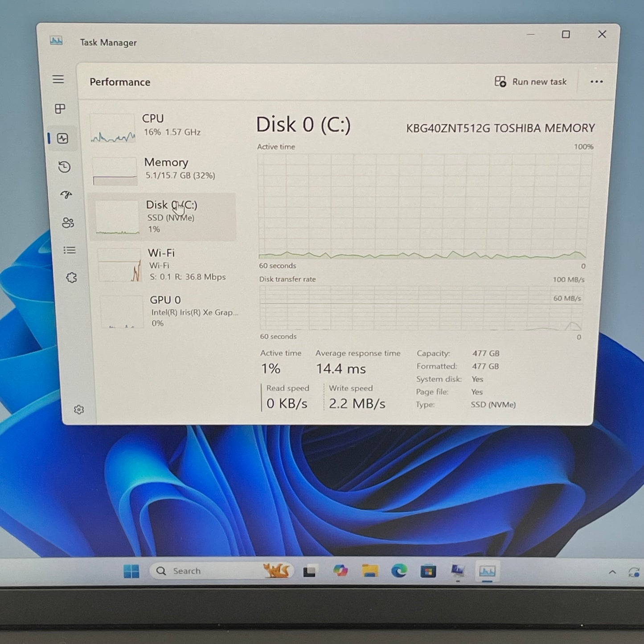Open the Services page icon
Viewport: 644px width, 644px height.
coord(71,278)
